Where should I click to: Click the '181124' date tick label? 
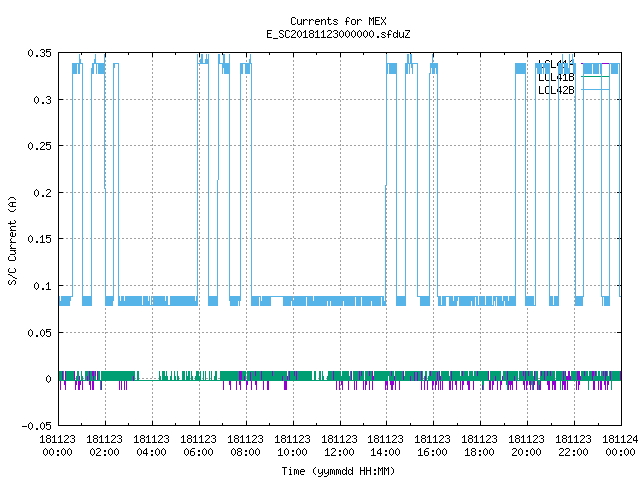coord(620,439)
